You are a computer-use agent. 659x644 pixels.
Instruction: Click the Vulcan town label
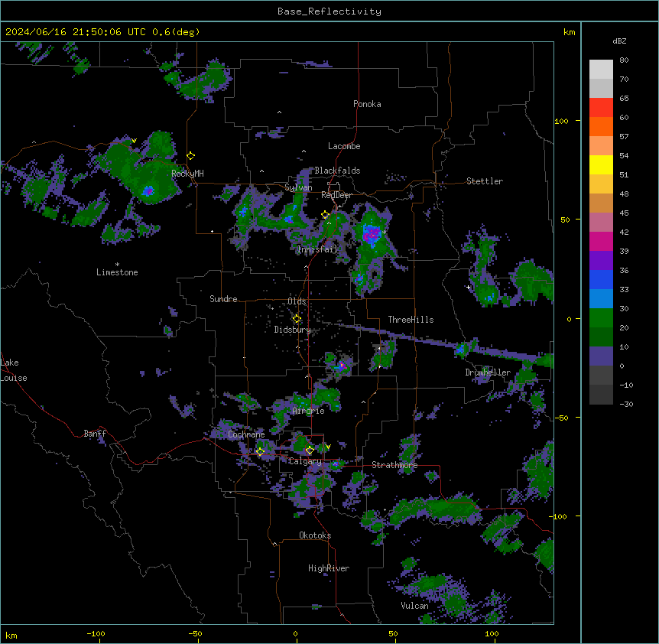(415, 606)
